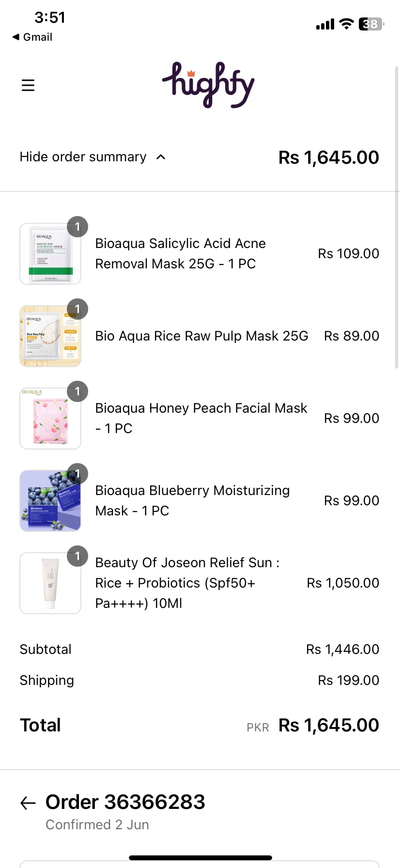This screenshot has height=868, width=401.
Task: Collapse the order summary chevron
Action: coord(161,157)
